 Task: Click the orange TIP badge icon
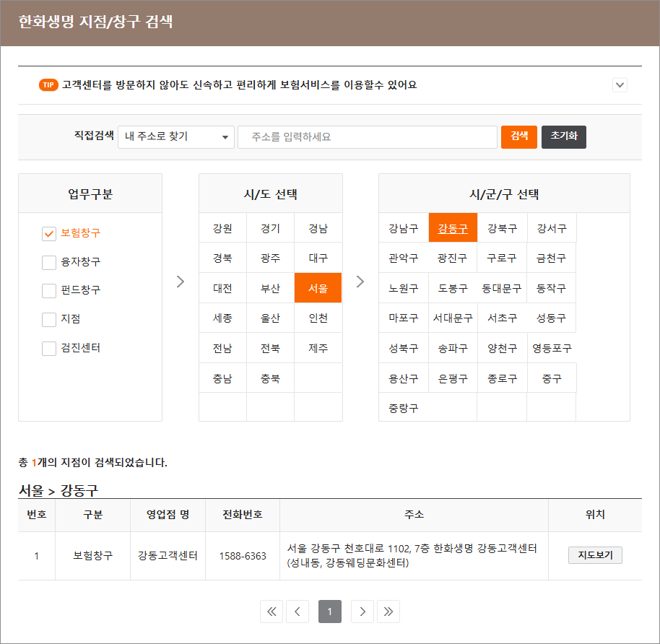click(x=50, y=84)
